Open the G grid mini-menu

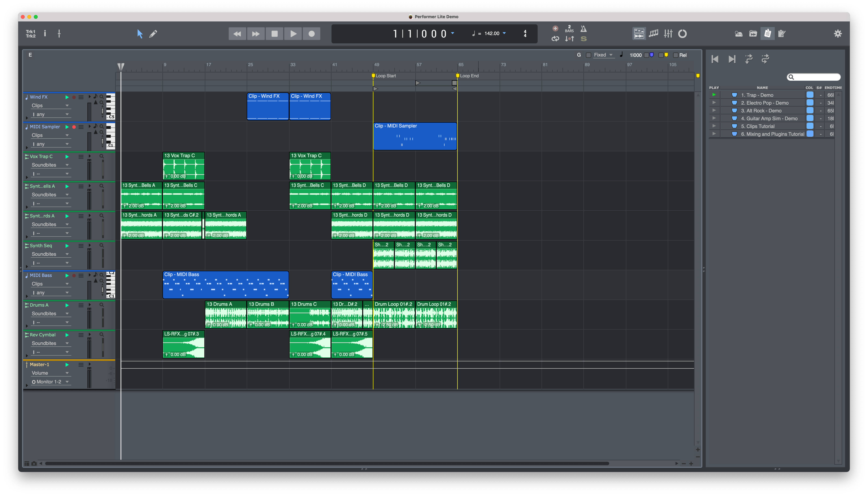(579, 55)
